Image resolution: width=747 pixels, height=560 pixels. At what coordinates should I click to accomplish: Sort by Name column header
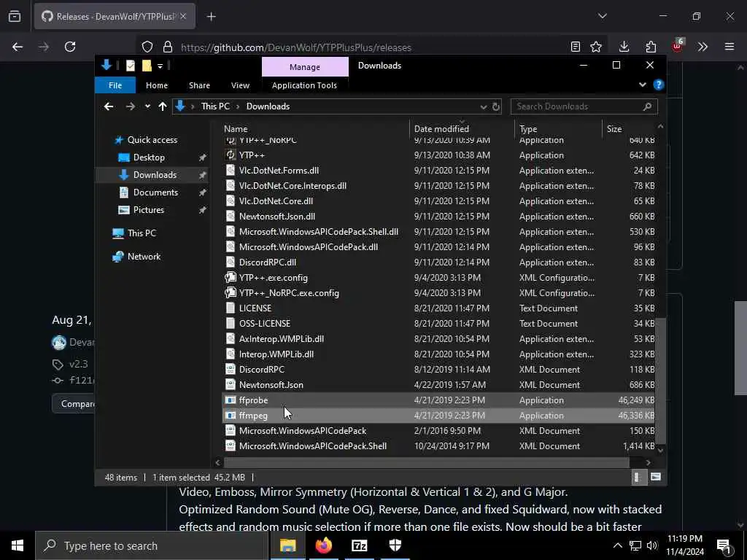tap(315, 128)
